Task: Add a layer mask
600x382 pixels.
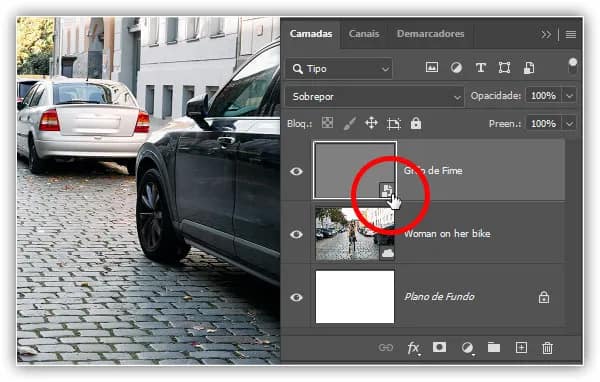Action: click(x=439, y=347)
